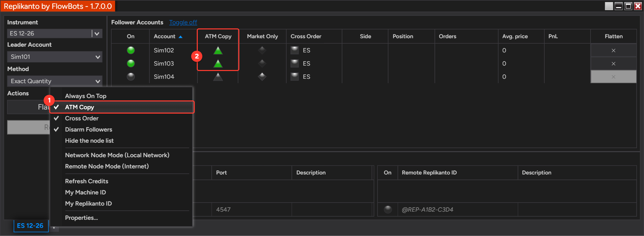Toggle the On indicator for Sim103
This screenshot has height=236, width=644.
[x=131, y=64]
